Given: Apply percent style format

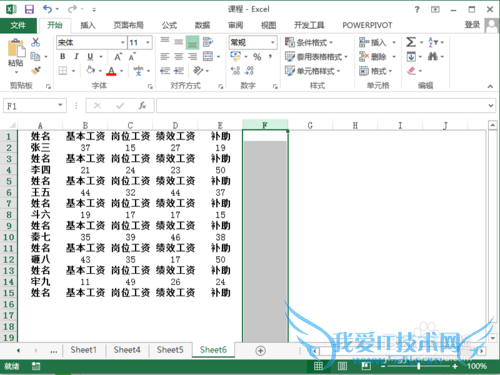Looking at the screenshot, I should coord(257,57).
